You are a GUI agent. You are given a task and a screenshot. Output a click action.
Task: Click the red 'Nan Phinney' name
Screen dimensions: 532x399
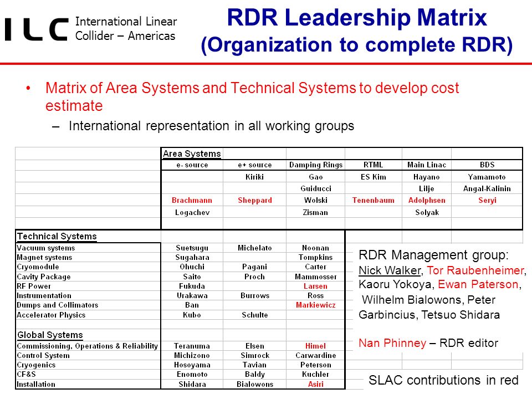click(392, 343)
